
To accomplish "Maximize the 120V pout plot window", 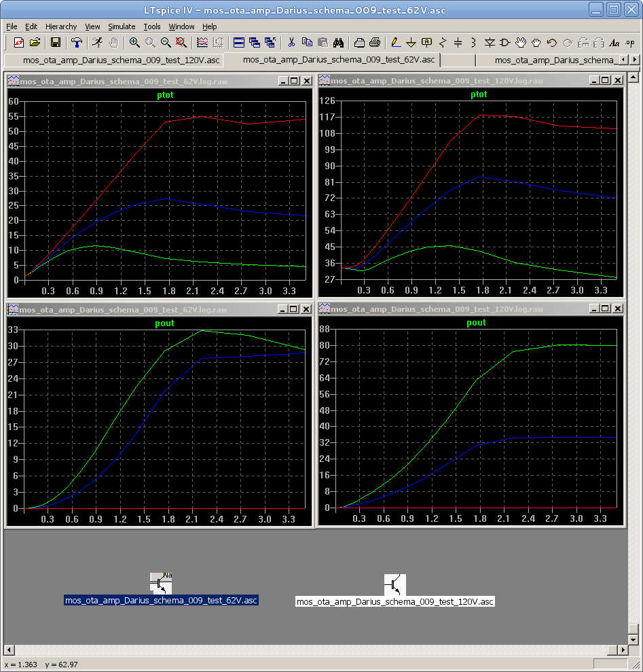I will click(x=605, y=308).
